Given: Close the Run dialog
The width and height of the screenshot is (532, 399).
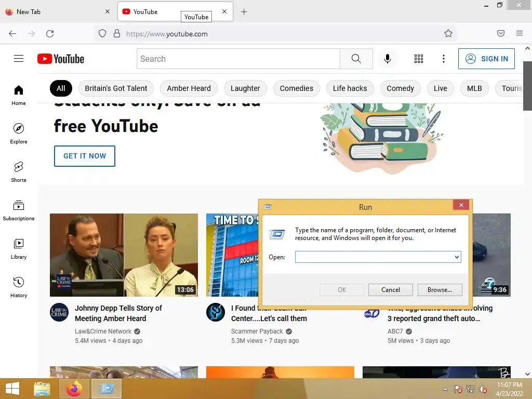Looking at the screenshot, I should pyautogui.click(x=461, y=205).
